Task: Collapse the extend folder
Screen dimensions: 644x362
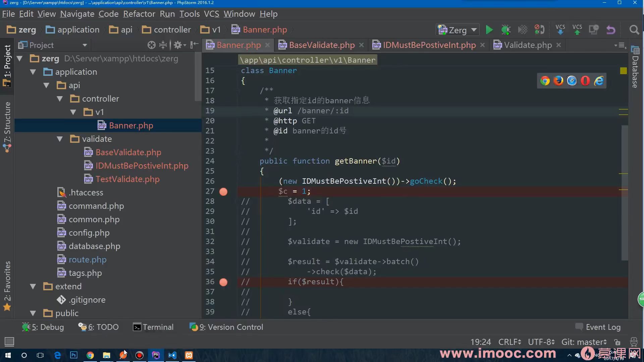Action: pyautogui.click(x=33, y=287)
